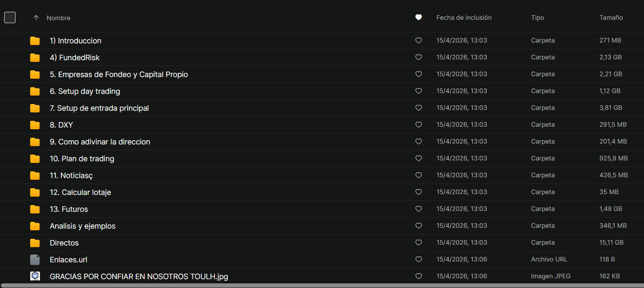Check the select-all checkbox in header
Viewport: 644px width, 288px height.
tap(10, 18)
